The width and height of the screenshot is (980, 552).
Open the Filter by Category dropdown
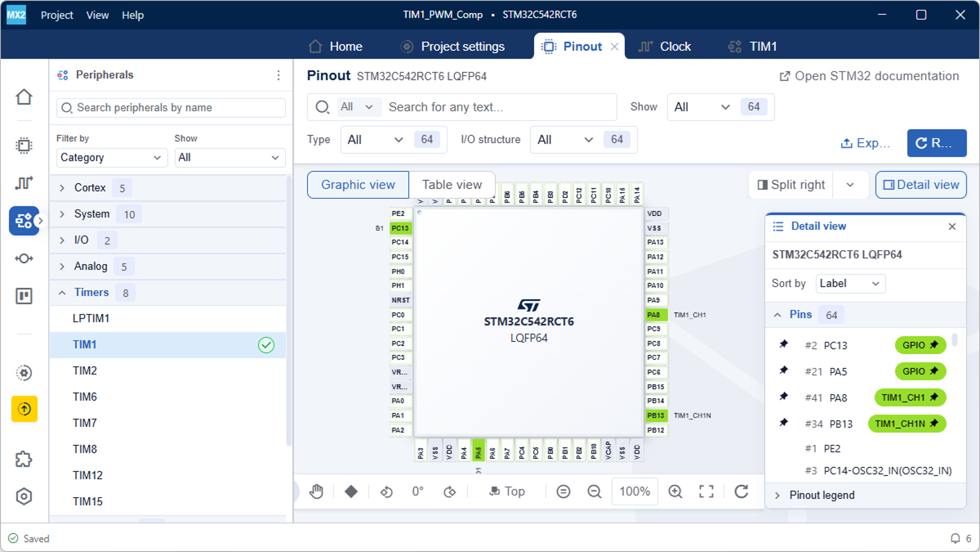tap(111, 157)
